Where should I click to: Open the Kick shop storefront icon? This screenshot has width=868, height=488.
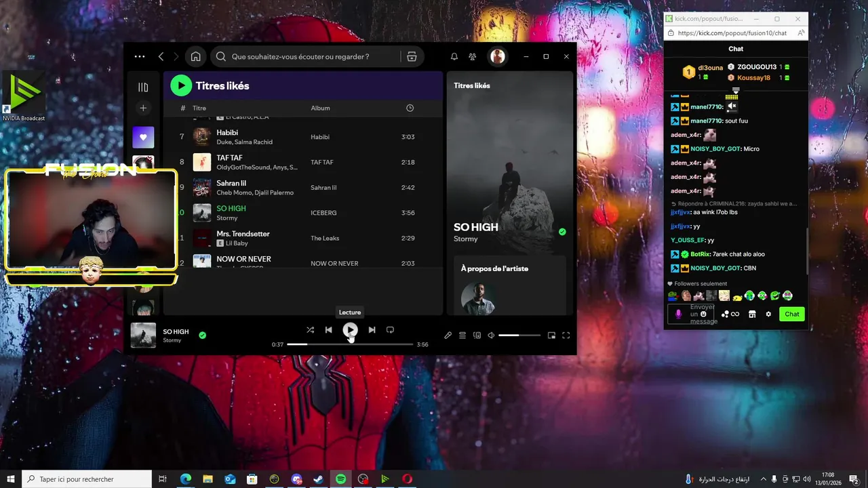coord(752,314)
